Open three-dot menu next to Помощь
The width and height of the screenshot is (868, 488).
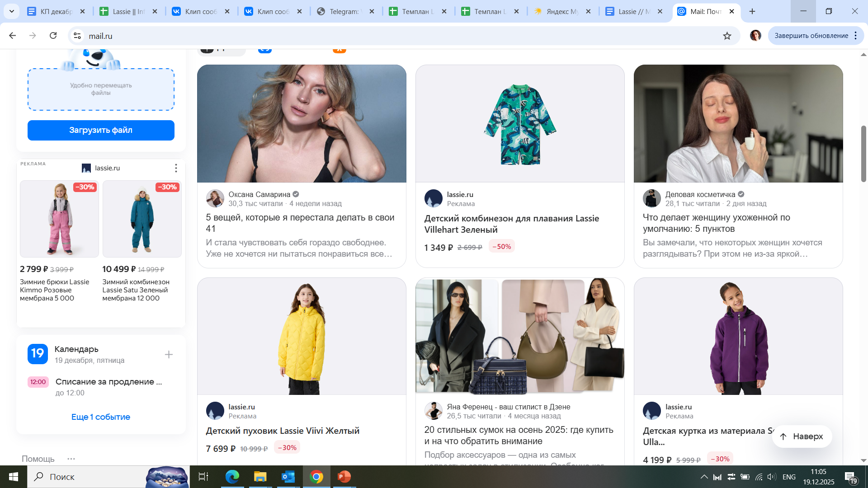(71, 459)
